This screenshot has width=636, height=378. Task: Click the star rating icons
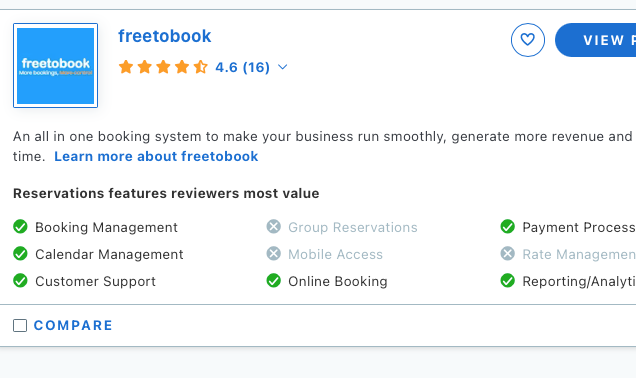[x=163, y=67]
